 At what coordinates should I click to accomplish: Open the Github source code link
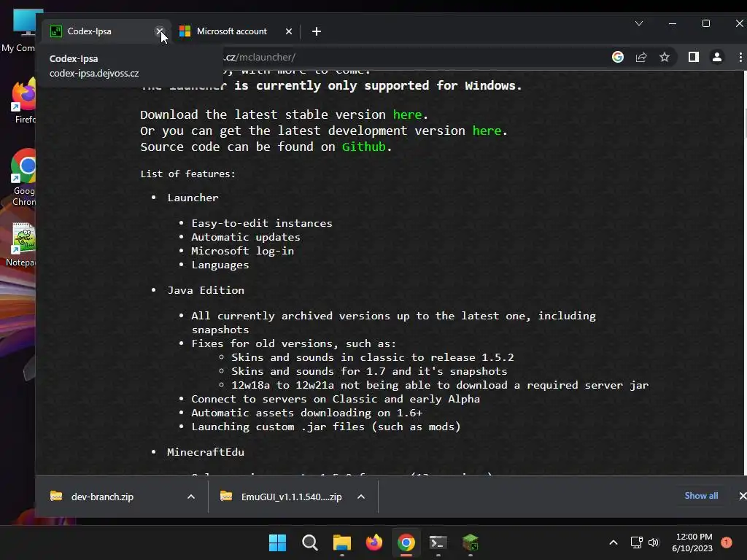point(364,147)
